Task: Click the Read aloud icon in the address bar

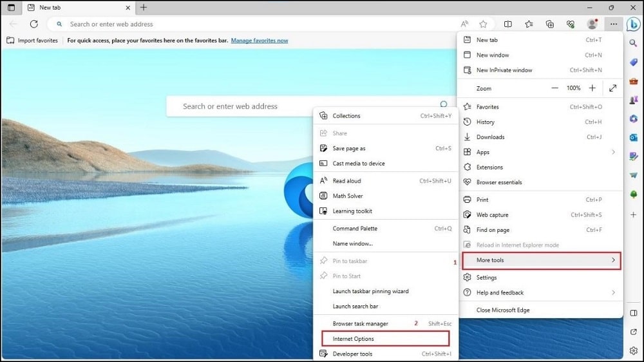Action: click(x=464, y=24)
